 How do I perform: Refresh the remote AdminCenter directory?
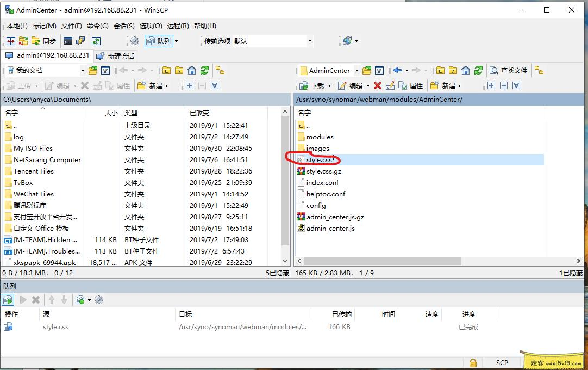coord(479,70)
